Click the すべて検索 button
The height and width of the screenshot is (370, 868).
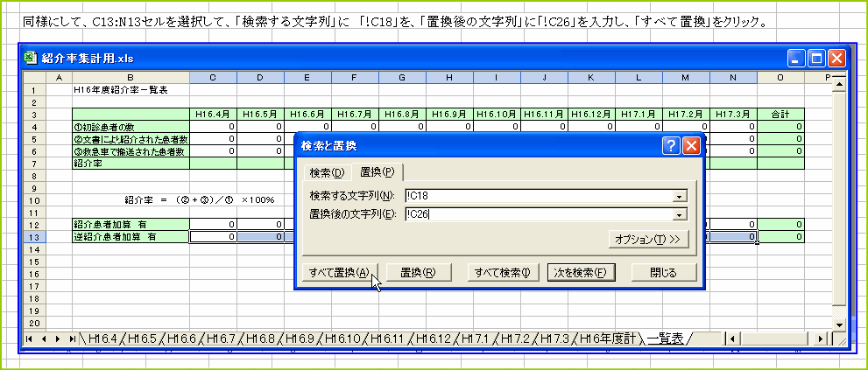click(x=503, y=272)
